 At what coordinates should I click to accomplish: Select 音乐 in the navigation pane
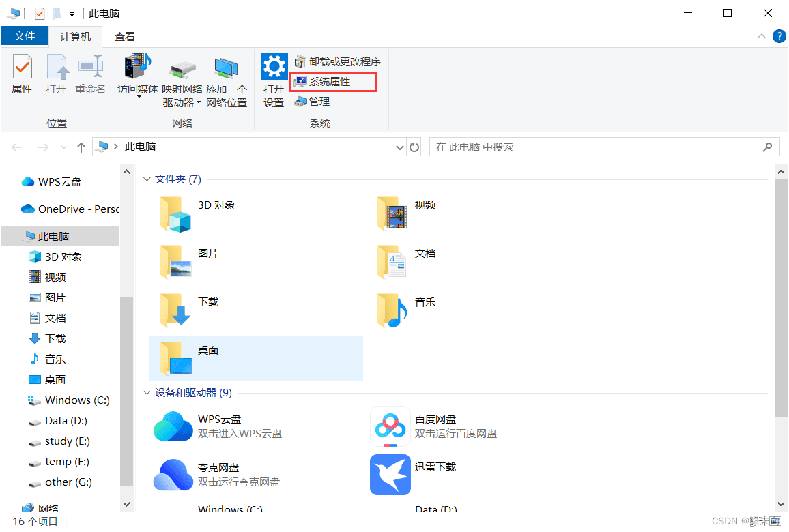tap(47, 359)
